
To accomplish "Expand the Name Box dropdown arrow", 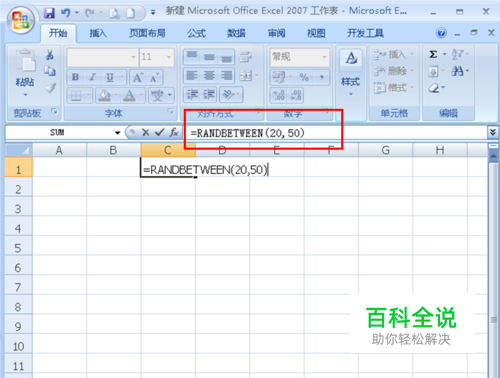I will click(x=117, y=133).
